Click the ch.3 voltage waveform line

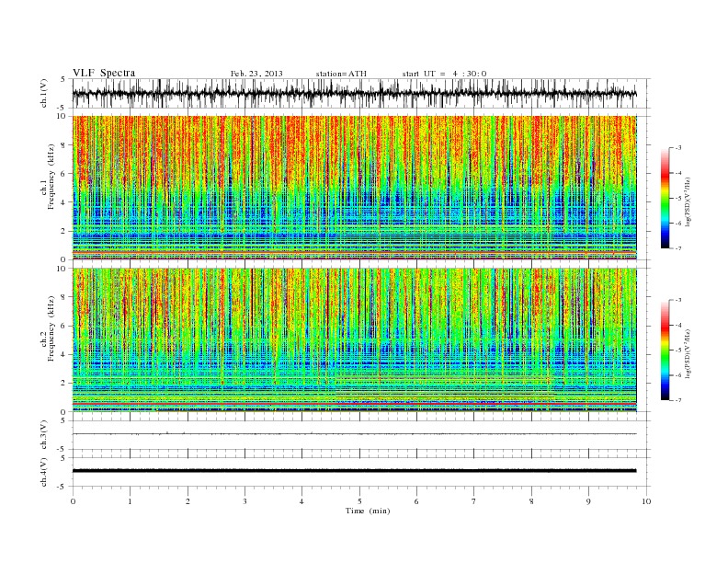(354, 434)
